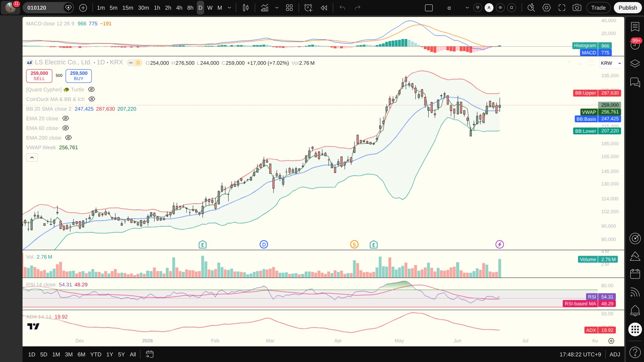Image resolution: width=644 pixels, height=362 pixels.
Task: Select the 4h timeframe
Action: tap(179, 8)
